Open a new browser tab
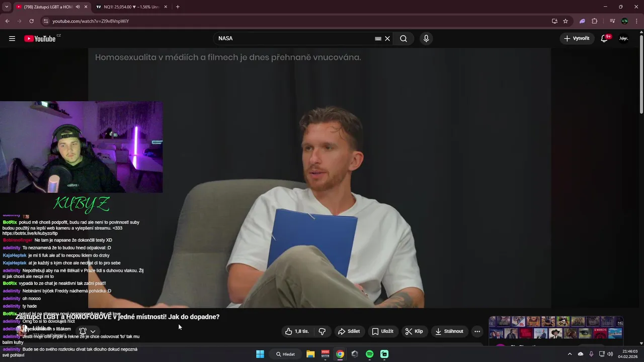This screenshot has width=644, height=362. click(178, 7)
